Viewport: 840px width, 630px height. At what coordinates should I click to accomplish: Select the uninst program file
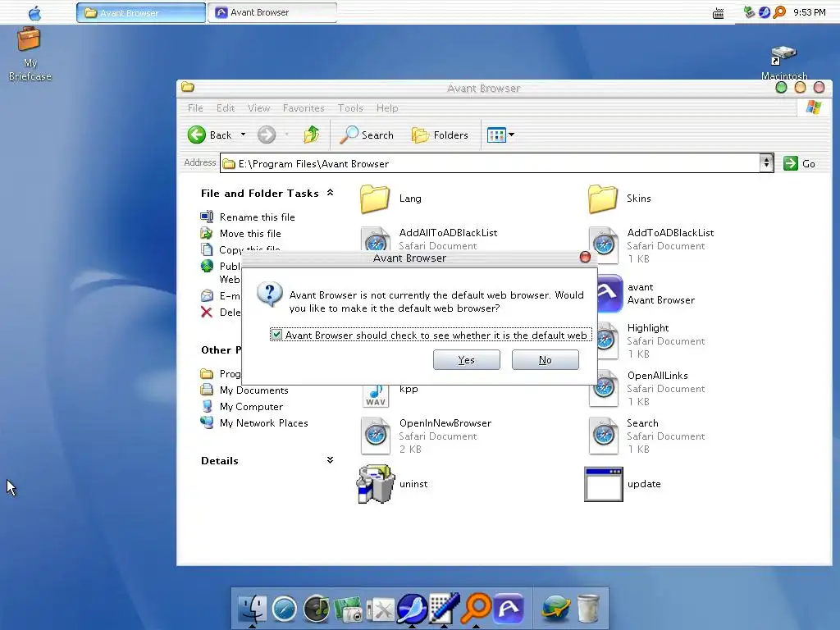coord(393,484)
